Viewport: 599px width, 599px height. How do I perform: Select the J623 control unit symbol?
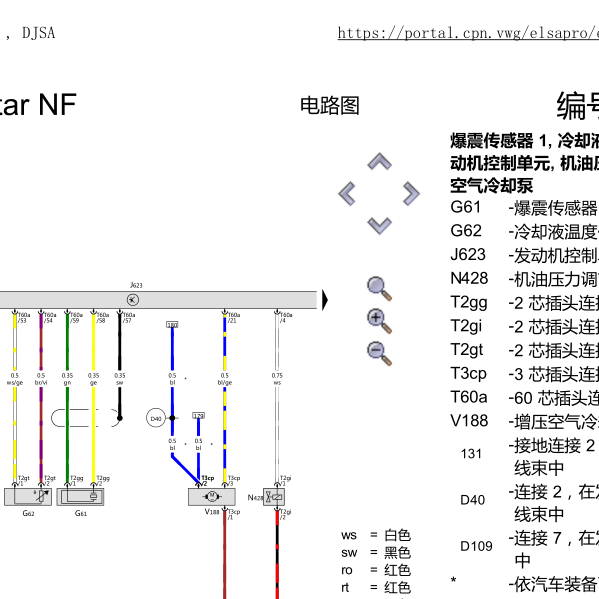tap(133, 300)
